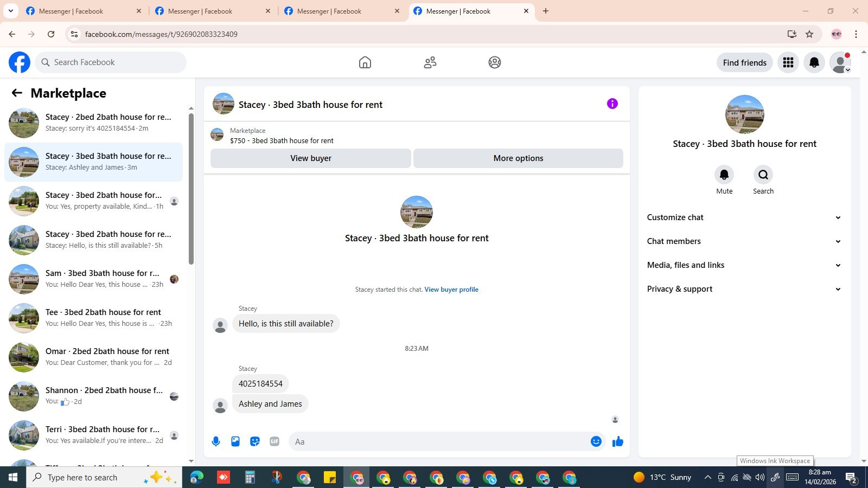Open the 13°C Sunny weather widget
868x488 pixels.
pos(663,477)
